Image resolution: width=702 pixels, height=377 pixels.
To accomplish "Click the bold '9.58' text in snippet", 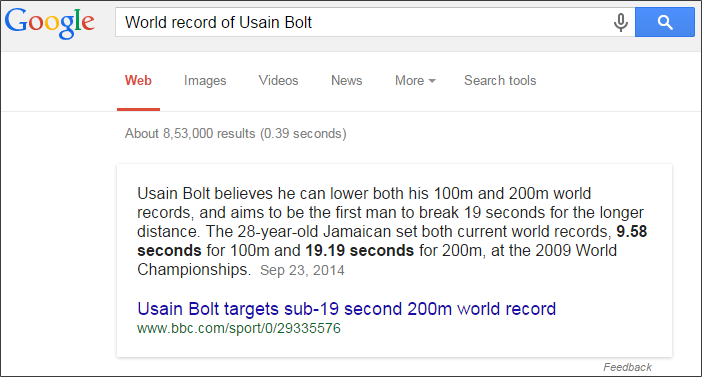I will [632, 231].
